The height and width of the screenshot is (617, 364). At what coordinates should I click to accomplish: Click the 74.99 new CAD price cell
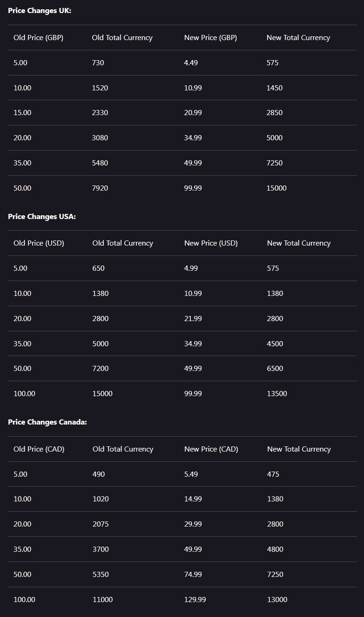(x=193, y=575)
